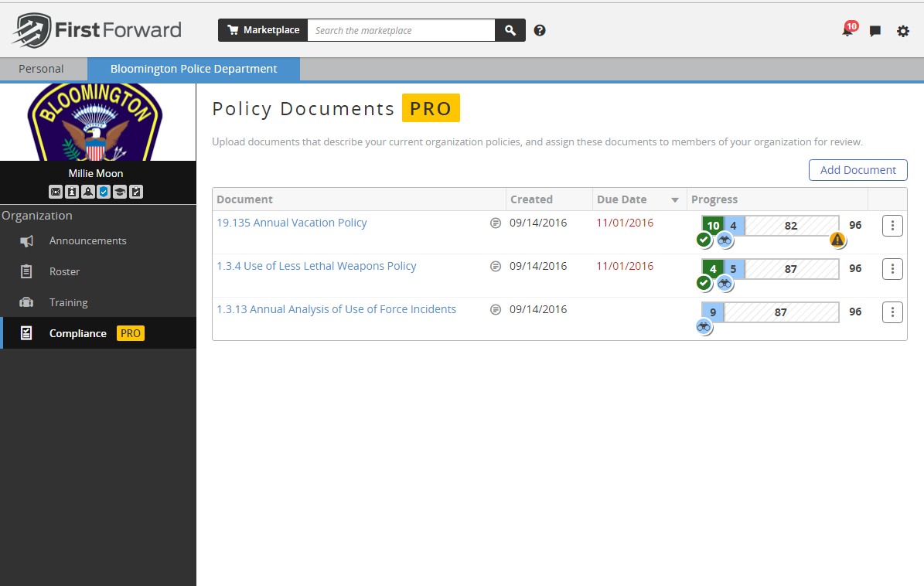
Task: Click the clipboard key role badge
Action: click(x=136, y=192)
